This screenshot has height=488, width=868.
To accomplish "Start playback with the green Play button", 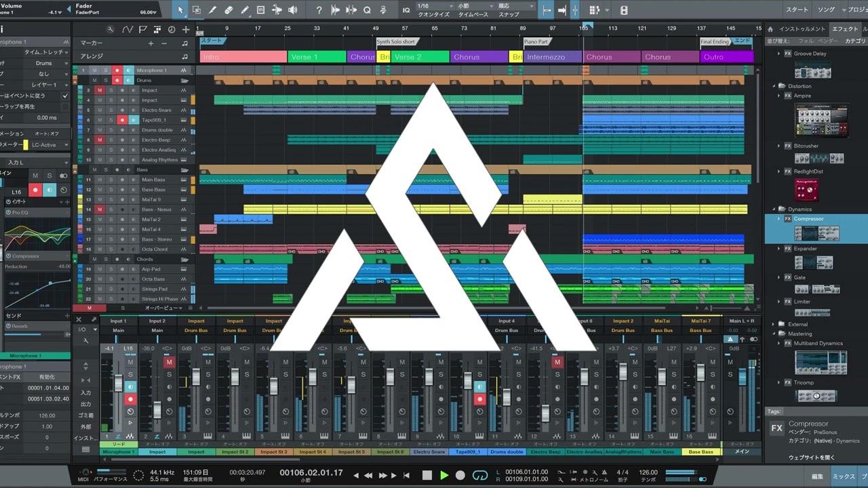I will coord(444,475).
